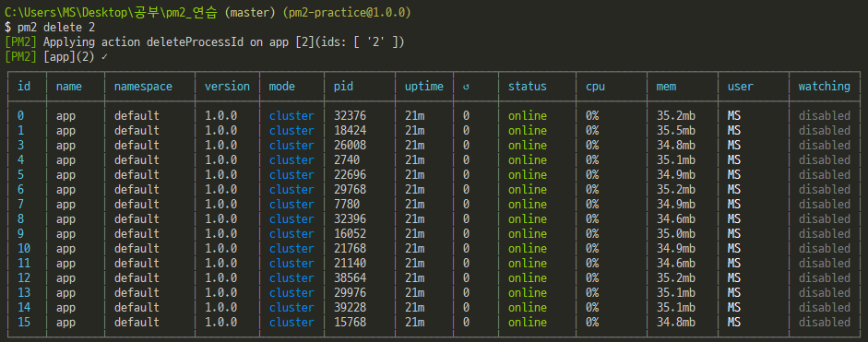
Task: Click pid value 15768
Action: (350, 322)
